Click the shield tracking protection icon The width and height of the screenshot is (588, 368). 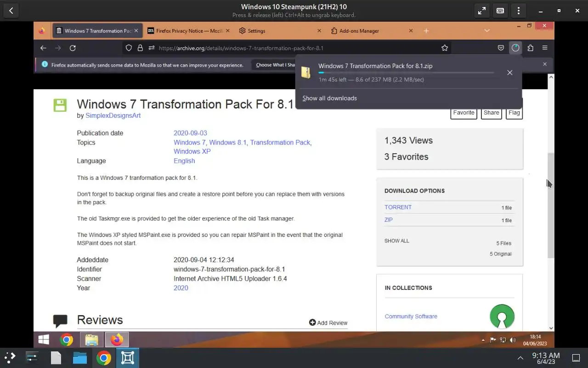pyautogui.click(x=129, y=48)
